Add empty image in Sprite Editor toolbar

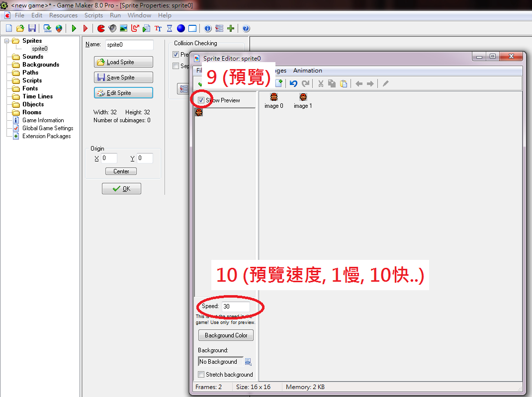click(278, 83)
